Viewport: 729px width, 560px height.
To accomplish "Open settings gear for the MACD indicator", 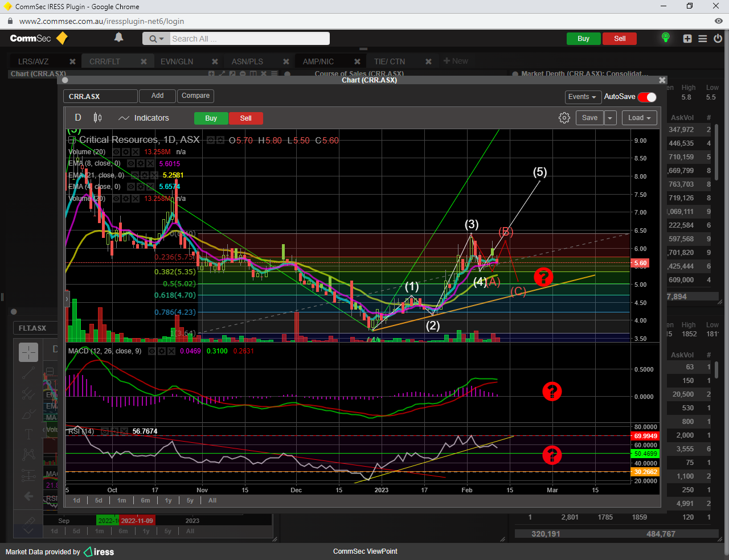I will (161, 351).
